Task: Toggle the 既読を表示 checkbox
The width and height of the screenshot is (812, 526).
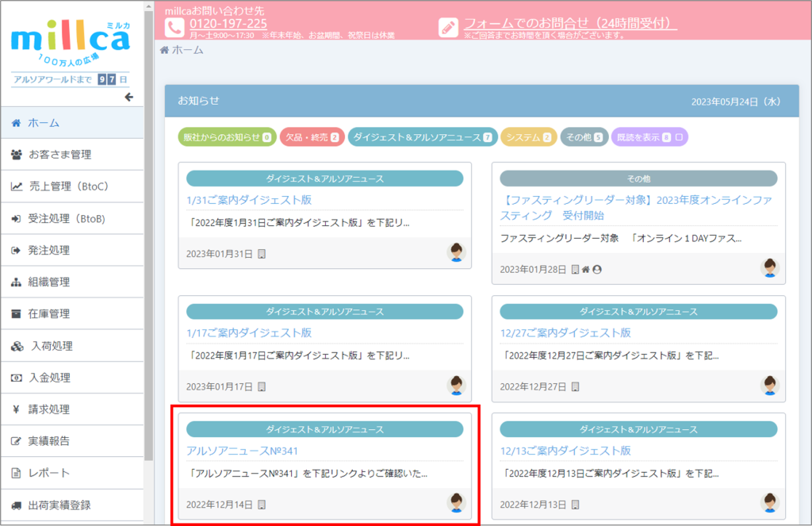Action: [x=680, y=137]
